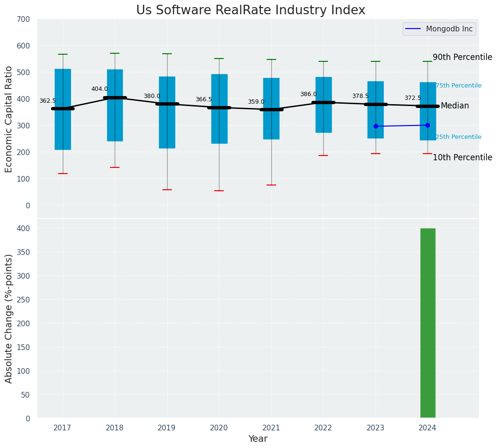The image size is (497, 448).
Task: Click the median label '366.5' for 2020
Action: tap(204, 99)
